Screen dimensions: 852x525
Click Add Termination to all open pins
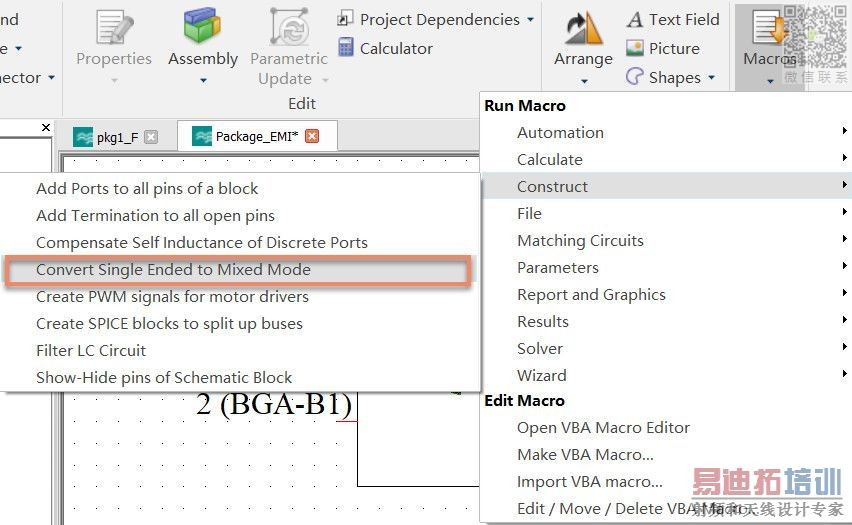coord(155,215)
